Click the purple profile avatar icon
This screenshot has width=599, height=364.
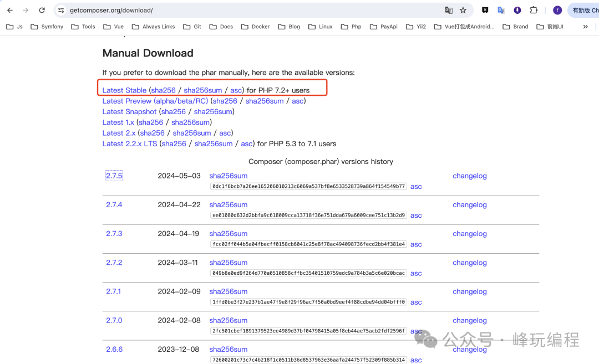pos(557,10)
